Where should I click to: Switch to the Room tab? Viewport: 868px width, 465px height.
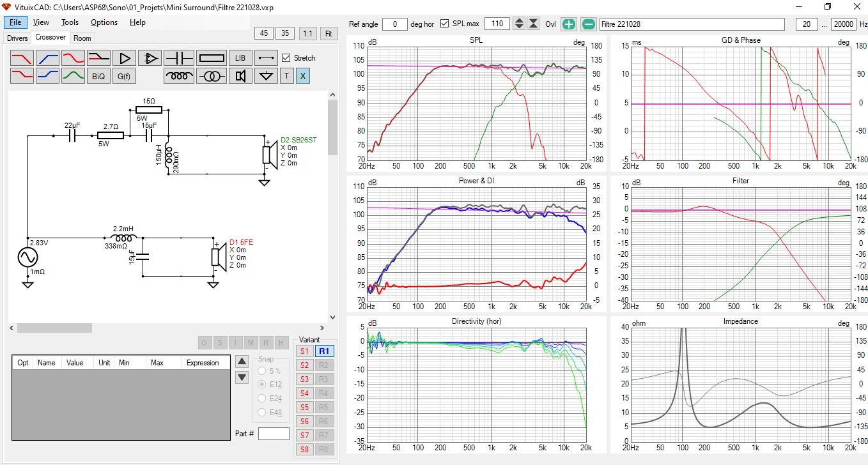[x=82, y=38]
